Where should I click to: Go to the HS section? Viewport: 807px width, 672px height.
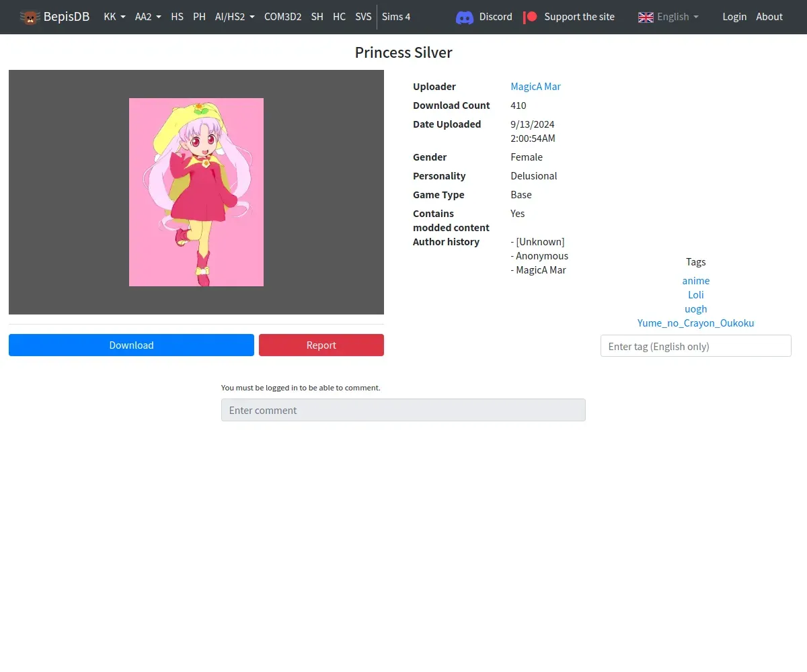177,17
